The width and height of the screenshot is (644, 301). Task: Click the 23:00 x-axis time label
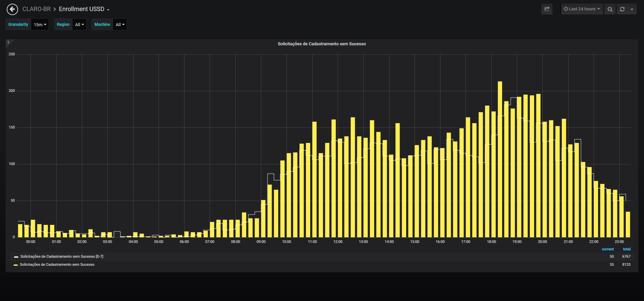619,242
